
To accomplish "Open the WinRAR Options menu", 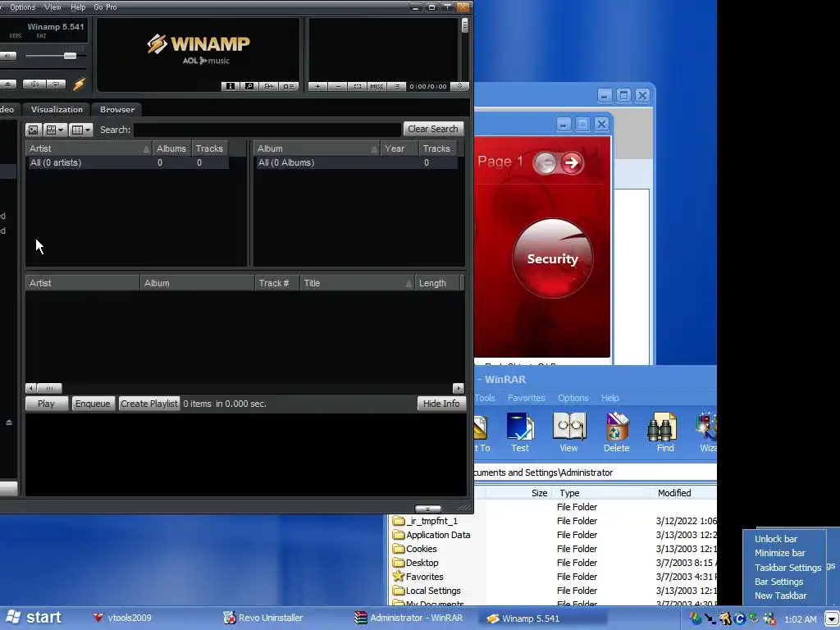I will click(573, 398).
